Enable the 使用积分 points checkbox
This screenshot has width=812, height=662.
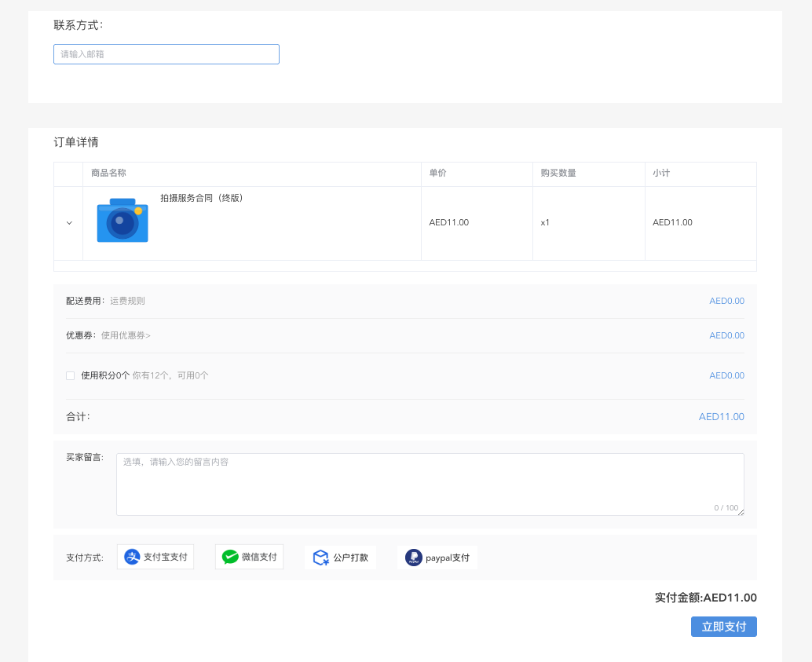pos(70,376)
